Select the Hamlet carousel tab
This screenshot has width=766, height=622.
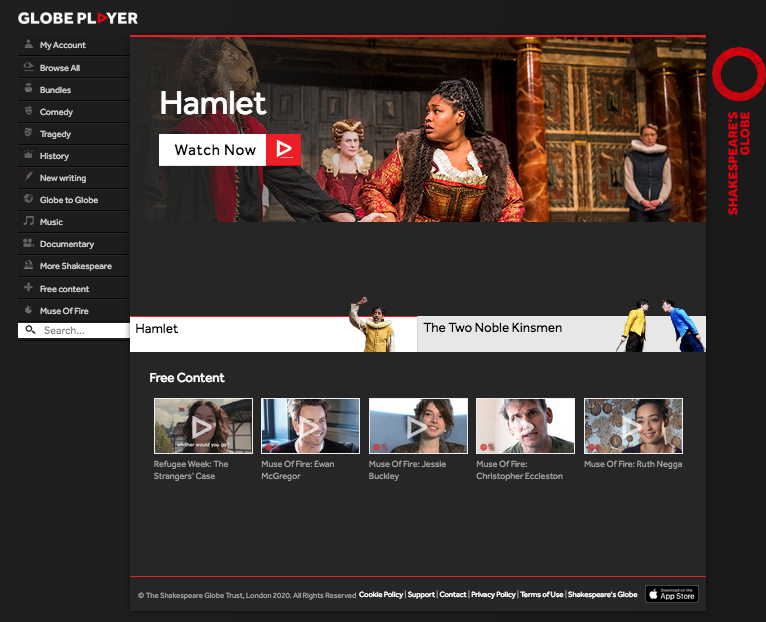pos(273,334)
